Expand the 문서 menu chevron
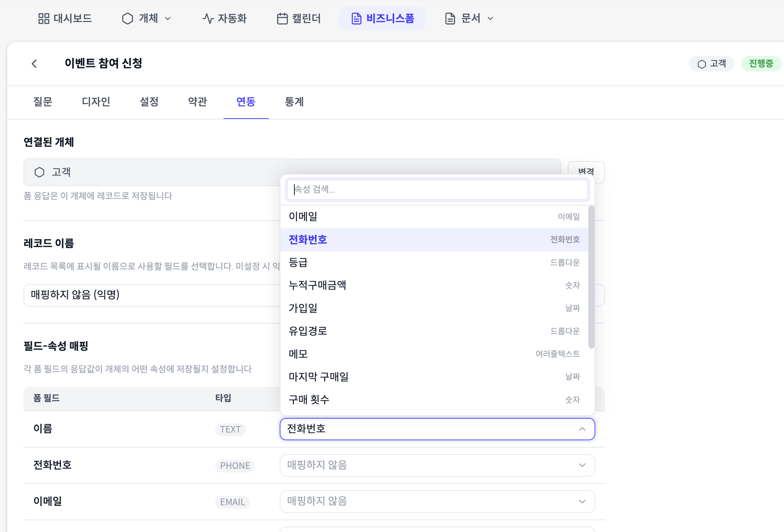 tap(490, 19)
